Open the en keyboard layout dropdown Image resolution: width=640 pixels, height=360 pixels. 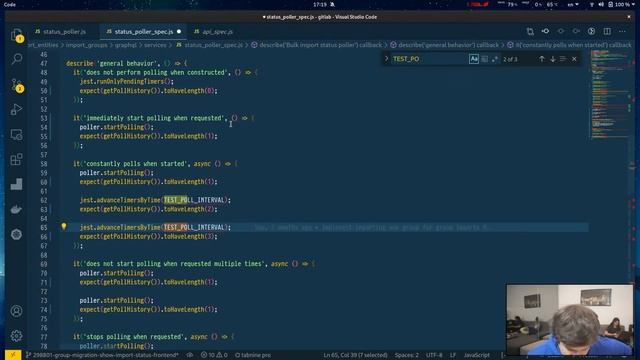pyautogui.click(x=573, y=4)
